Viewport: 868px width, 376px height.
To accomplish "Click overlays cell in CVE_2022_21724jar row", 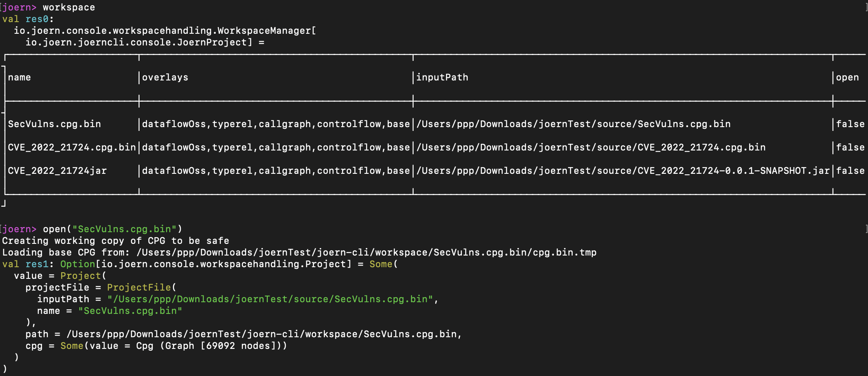I will [x=276, y=171].
